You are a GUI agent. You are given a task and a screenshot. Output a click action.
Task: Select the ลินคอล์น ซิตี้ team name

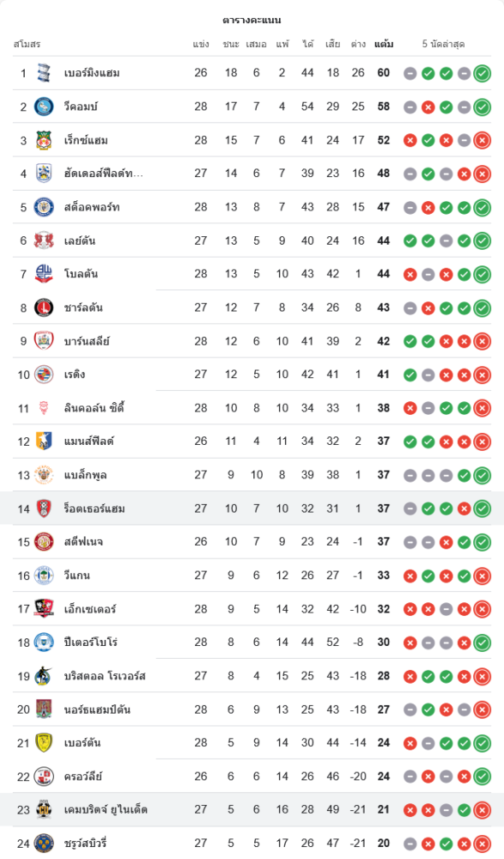click(94, 408)
